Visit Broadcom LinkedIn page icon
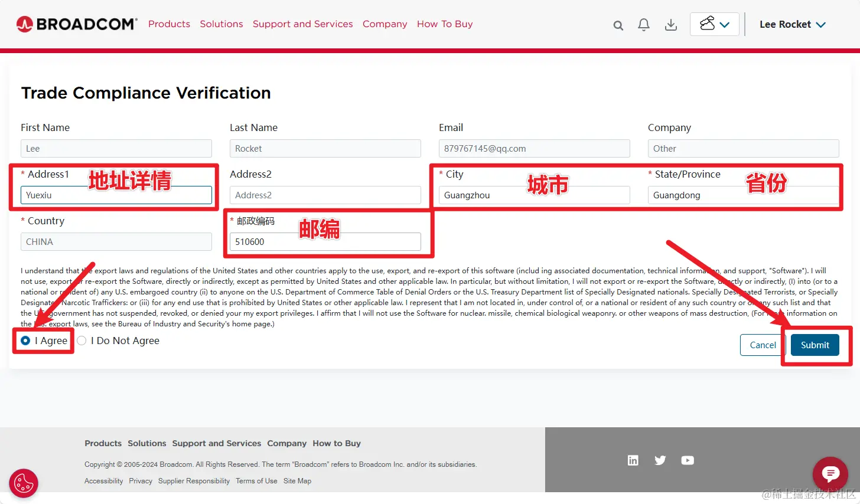860x504 pixels. click(633, 460)
